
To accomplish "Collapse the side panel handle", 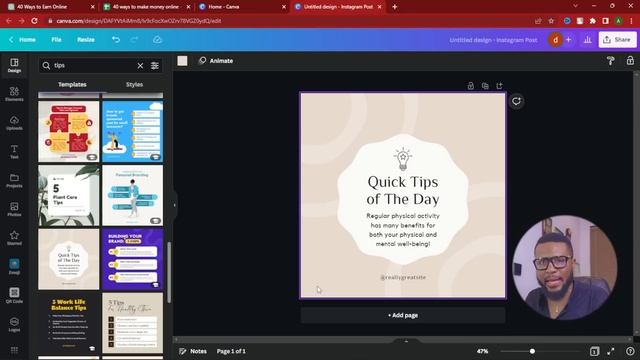I will pyautogui.click(x=175, y=205).
